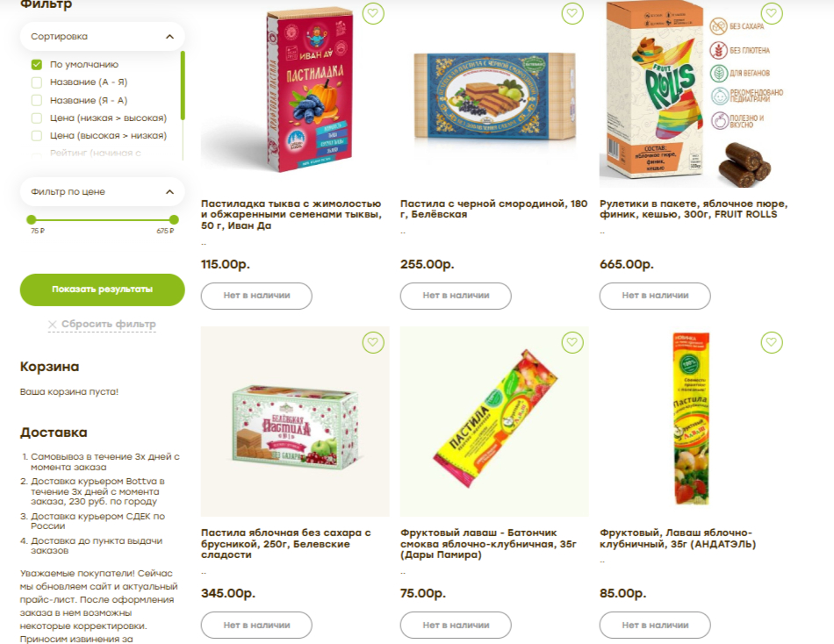Collapse the Сортировка section chevron
834x644 pixels.
click(x=169, y=37)
